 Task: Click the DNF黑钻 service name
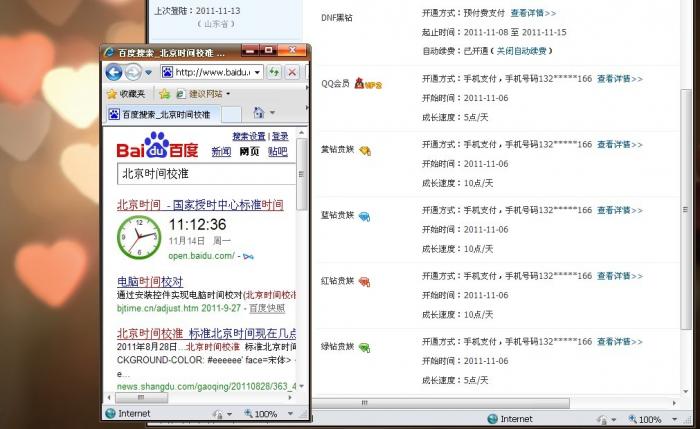pyautogui.click(x=337, y=18)
